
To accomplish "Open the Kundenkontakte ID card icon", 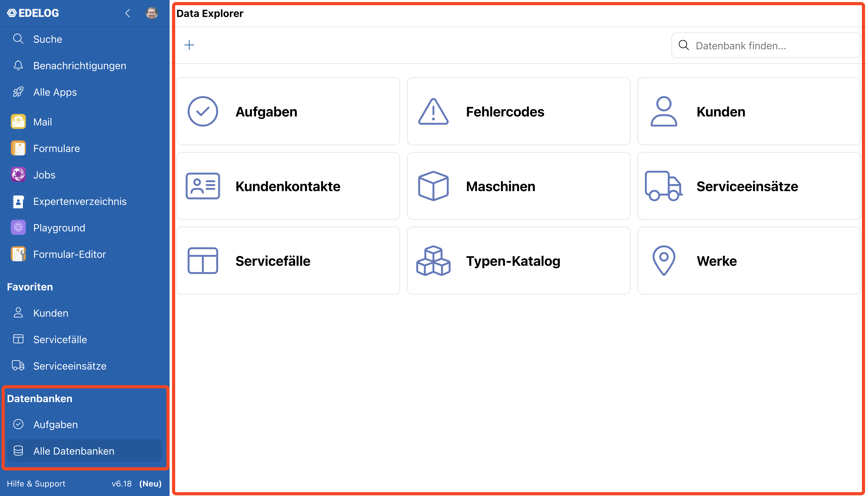I will click(203, 186).
